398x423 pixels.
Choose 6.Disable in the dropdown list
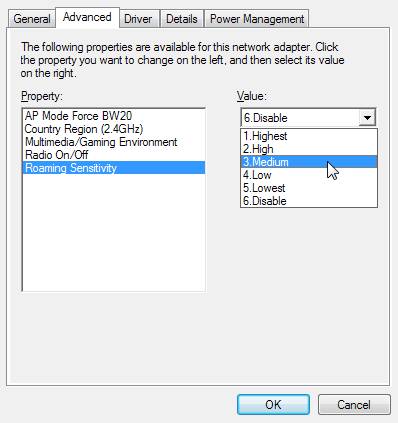(x=309, y=201)
